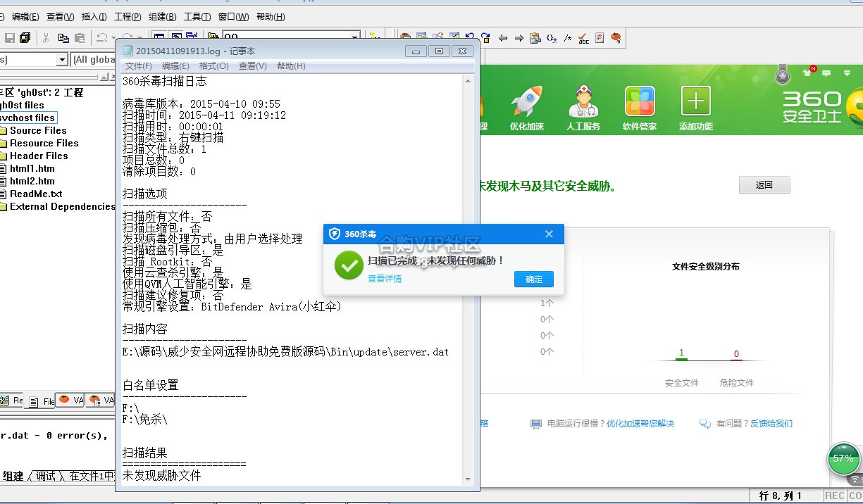
Task: Click the 返回 button in 360安全卫士
Action: (x=764, y=185)
